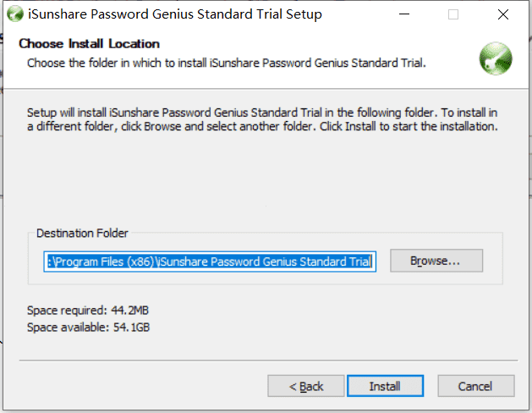Cancel the installer
This screenshot has width=532, height=413.
(475, 386)
